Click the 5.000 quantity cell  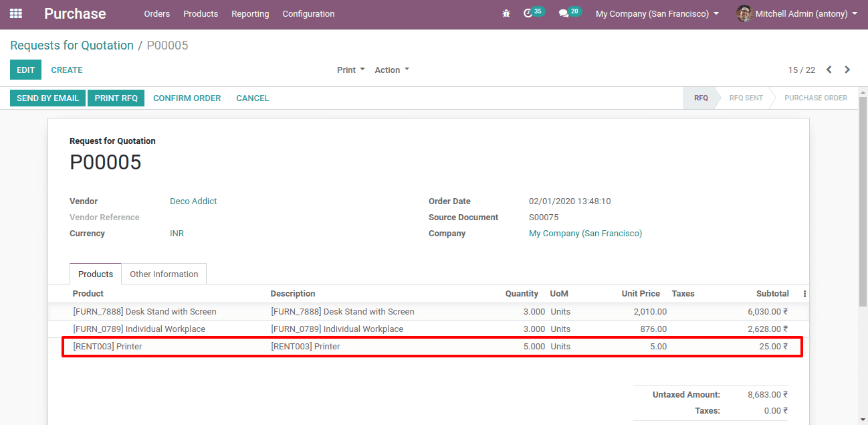[534, 346]
